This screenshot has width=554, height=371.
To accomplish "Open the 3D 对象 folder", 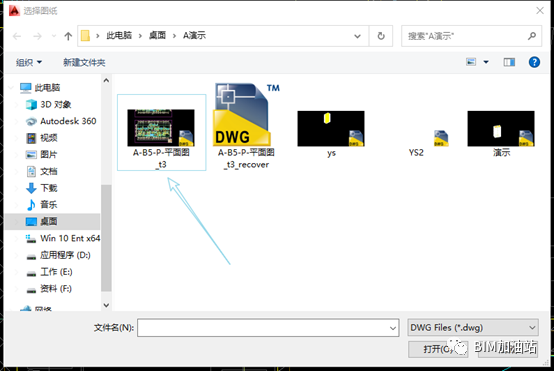I will [x=49, y=104].
